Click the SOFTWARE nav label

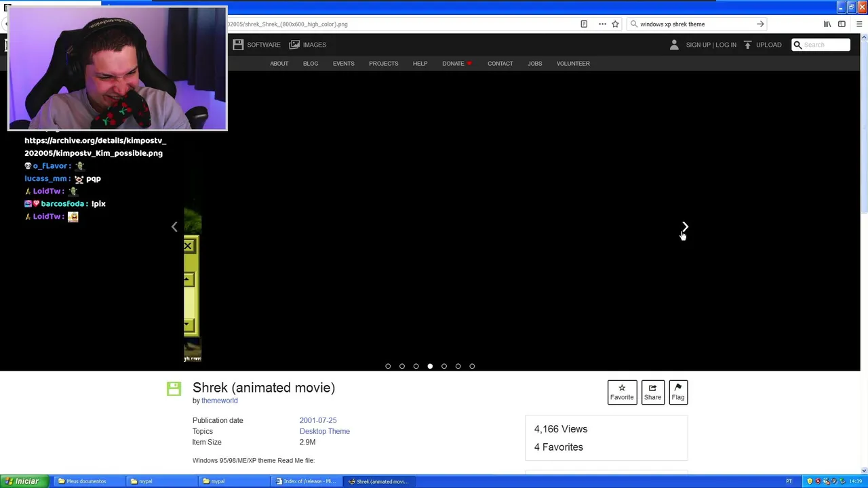264,45
